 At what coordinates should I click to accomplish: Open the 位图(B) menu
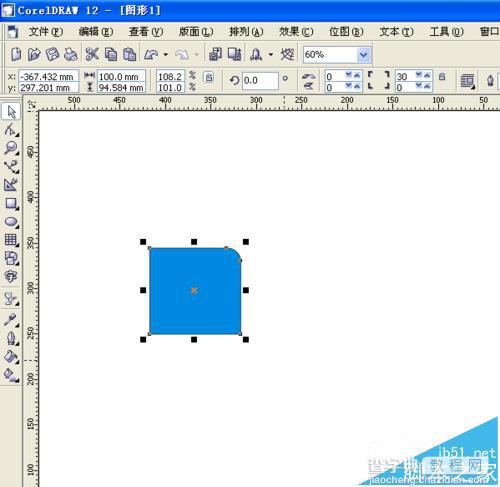point(346,32)
